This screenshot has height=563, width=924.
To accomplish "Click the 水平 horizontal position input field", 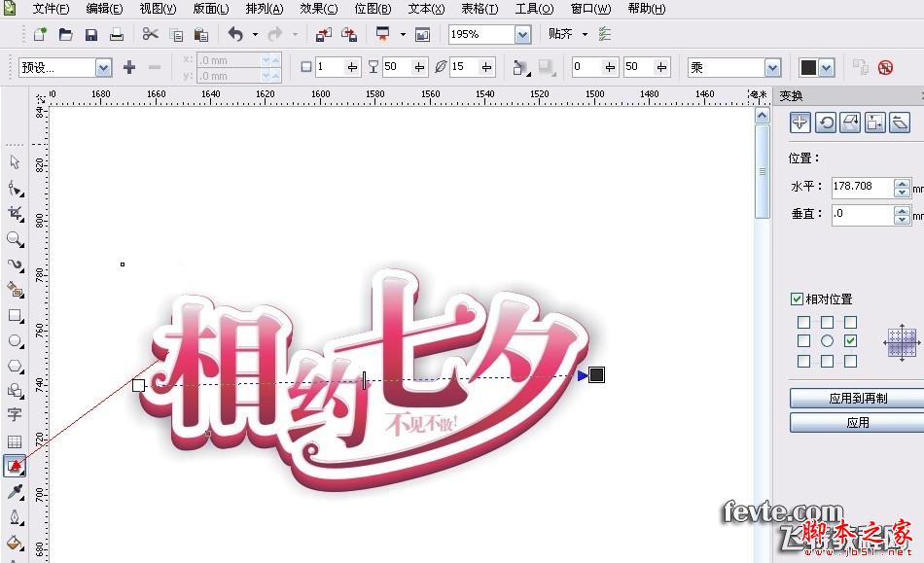I will 861,186.
